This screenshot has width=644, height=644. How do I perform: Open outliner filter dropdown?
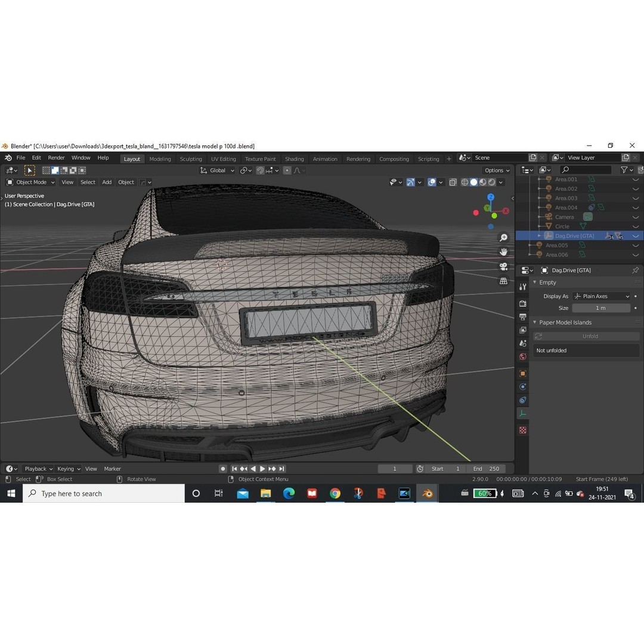click(x=627, y=169)
